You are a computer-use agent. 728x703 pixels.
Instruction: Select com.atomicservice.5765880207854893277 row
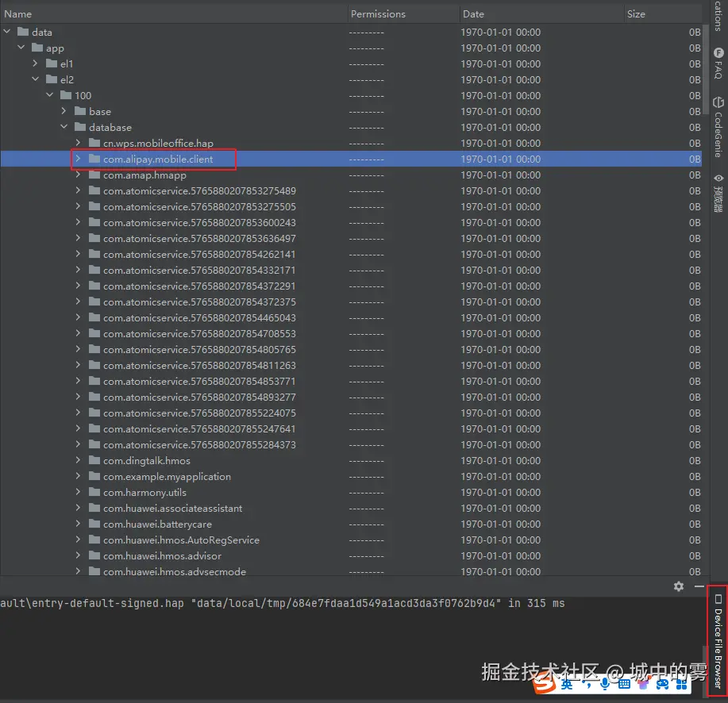351,397
